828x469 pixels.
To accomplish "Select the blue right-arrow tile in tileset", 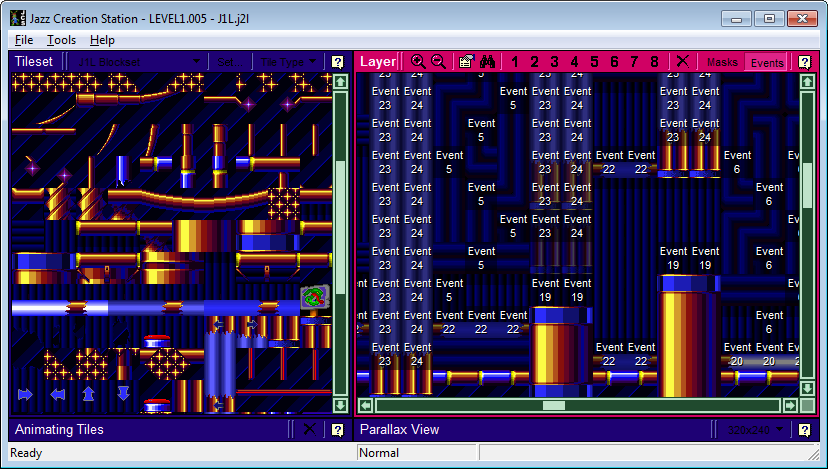I will click(x=25, y=394).
